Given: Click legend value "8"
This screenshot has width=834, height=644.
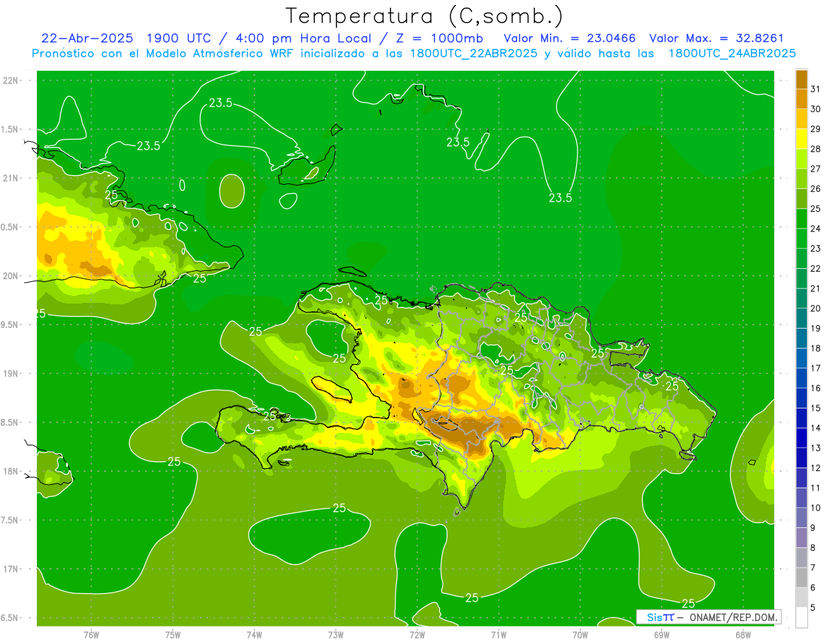Looking at the screenshot, I should (813, 548).
